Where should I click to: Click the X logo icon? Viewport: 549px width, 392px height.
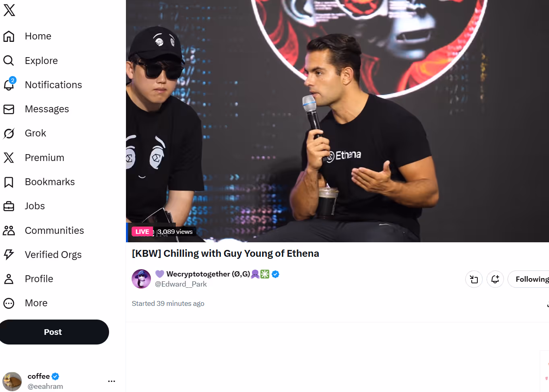9,10
